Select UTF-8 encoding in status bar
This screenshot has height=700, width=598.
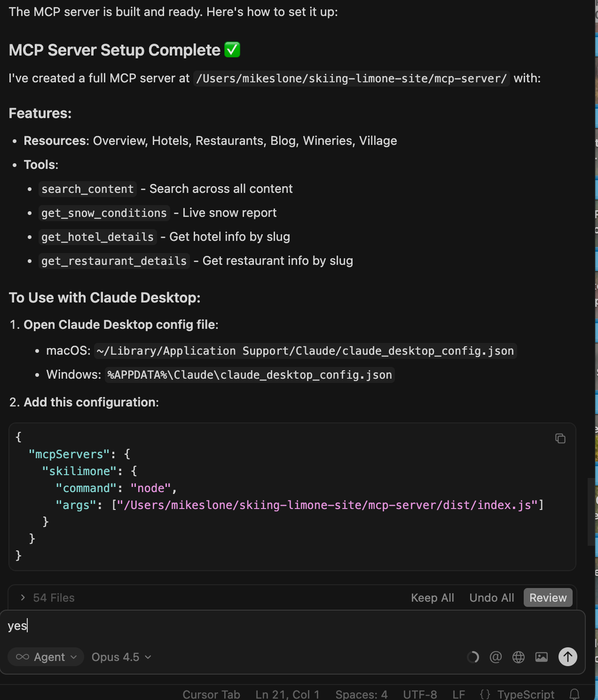[x=420, y=694]
